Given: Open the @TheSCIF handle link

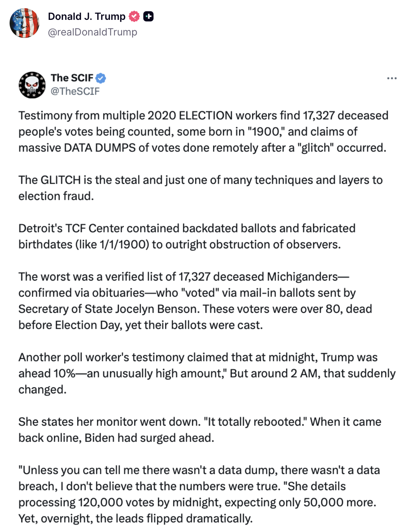Looking at the screenshot, I should [x=75, y=91].
